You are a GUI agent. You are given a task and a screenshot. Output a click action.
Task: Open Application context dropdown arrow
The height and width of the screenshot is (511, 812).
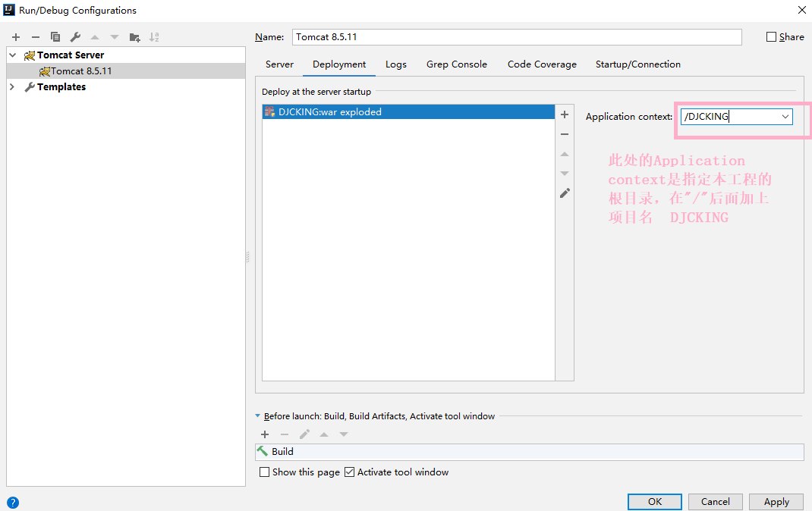coord(785,117)
